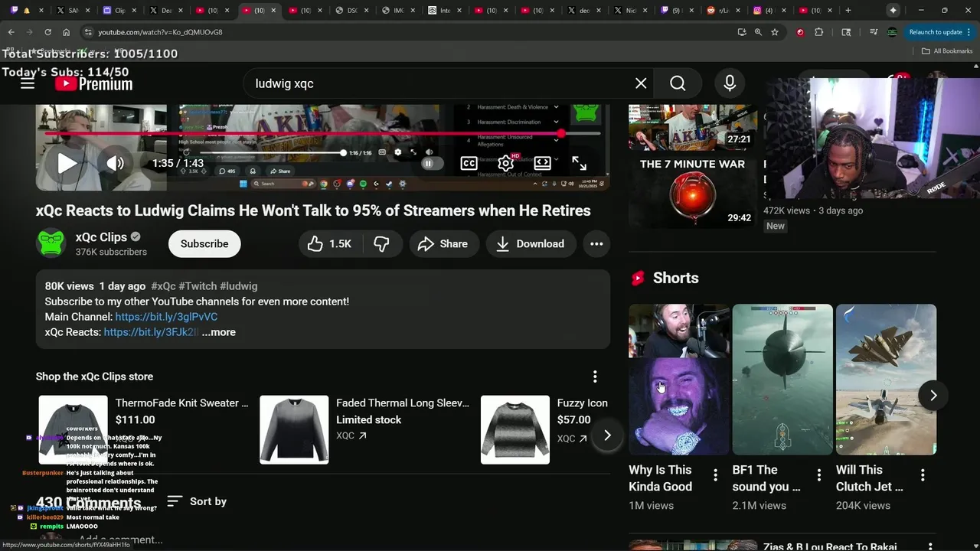Open Why Is This Kinda Good short
This screenshot has height=551, width=980.
pos(678,380)
